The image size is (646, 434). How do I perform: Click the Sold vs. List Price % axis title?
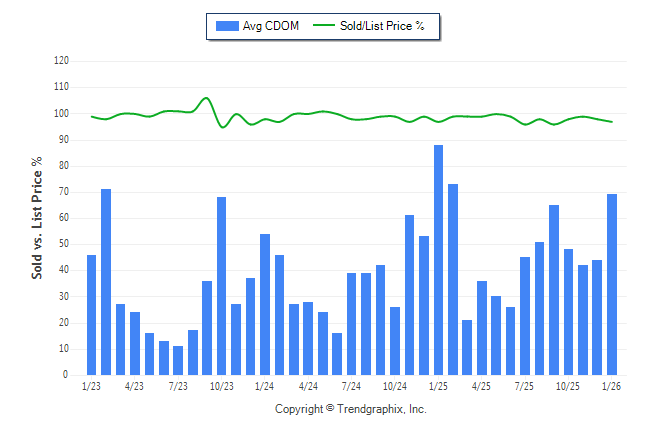37,217
